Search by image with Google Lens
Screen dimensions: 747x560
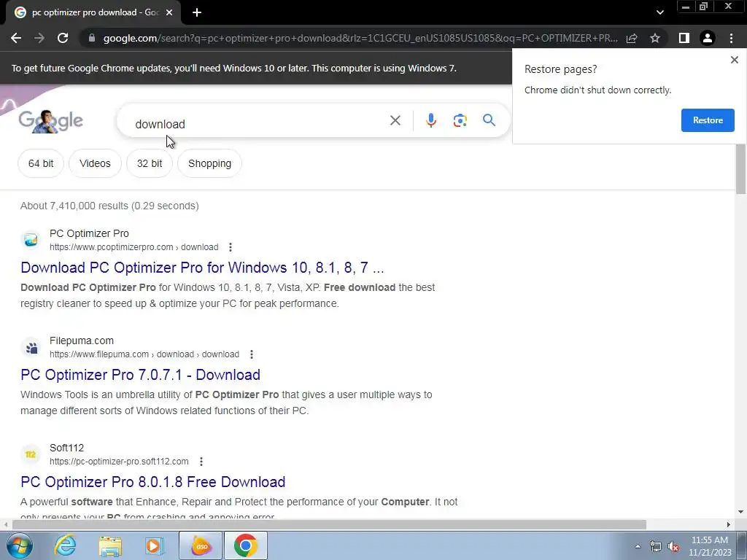click(460, 120)
